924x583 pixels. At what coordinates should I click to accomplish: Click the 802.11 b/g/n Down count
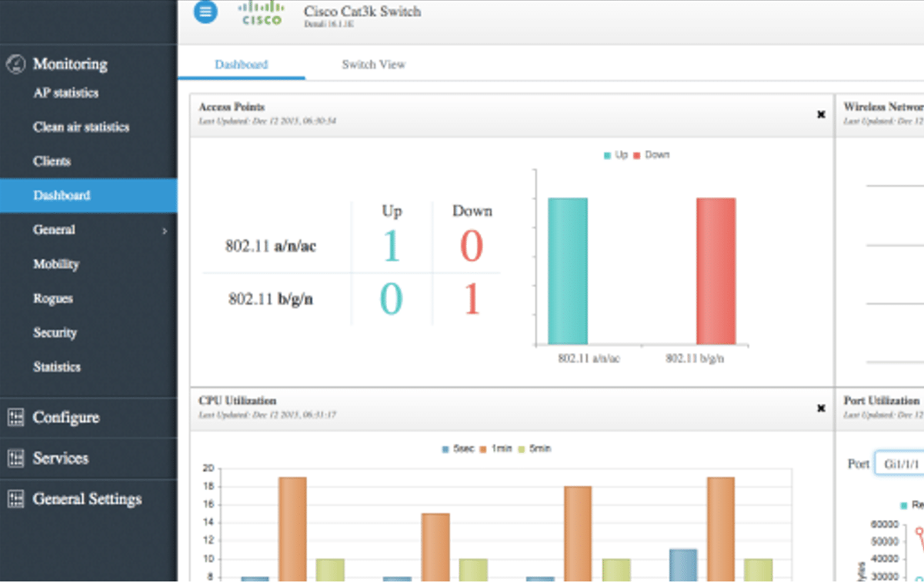tap(472, 299)
